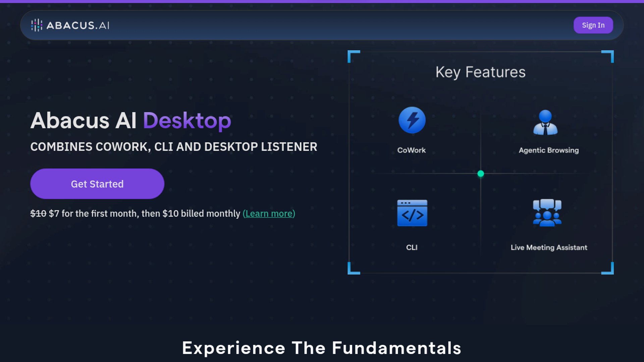Open the Learn more pricing link
Viewport: 644px width, 362px height.
(x=269, y=214)
